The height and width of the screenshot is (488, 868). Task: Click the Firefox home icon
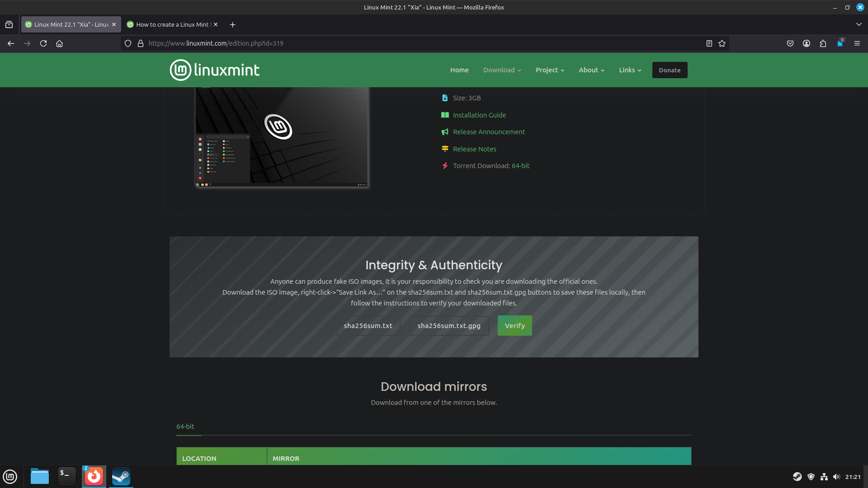(x=59, y=43)
